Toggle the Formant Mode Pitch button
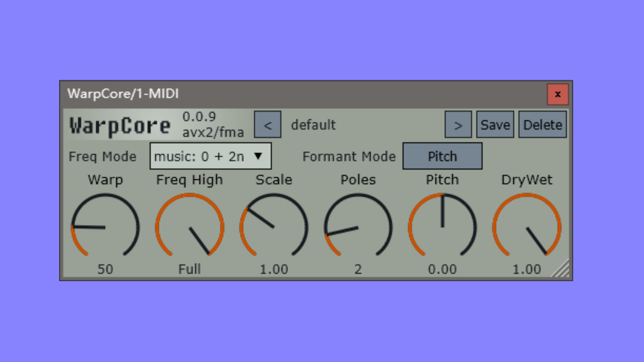 click(442, 156)
